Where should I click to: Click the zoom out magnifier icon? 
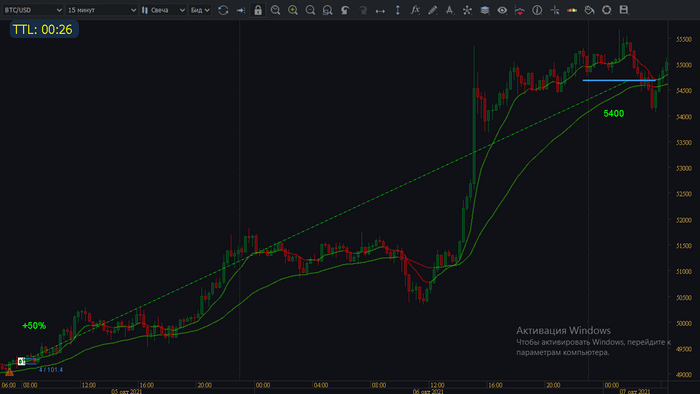tap(310, 10)
